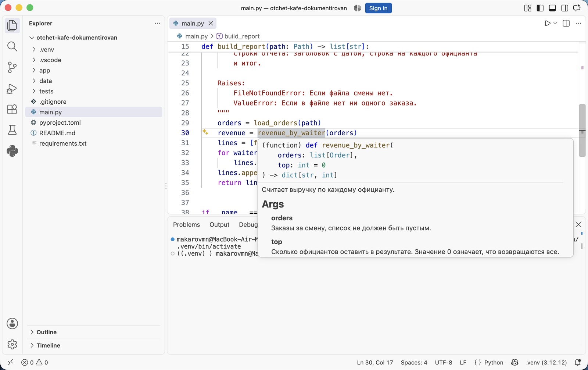Screen dimensions: 588x370
Task: Switch to the Problems panel tab
Action: pos(186,224)
